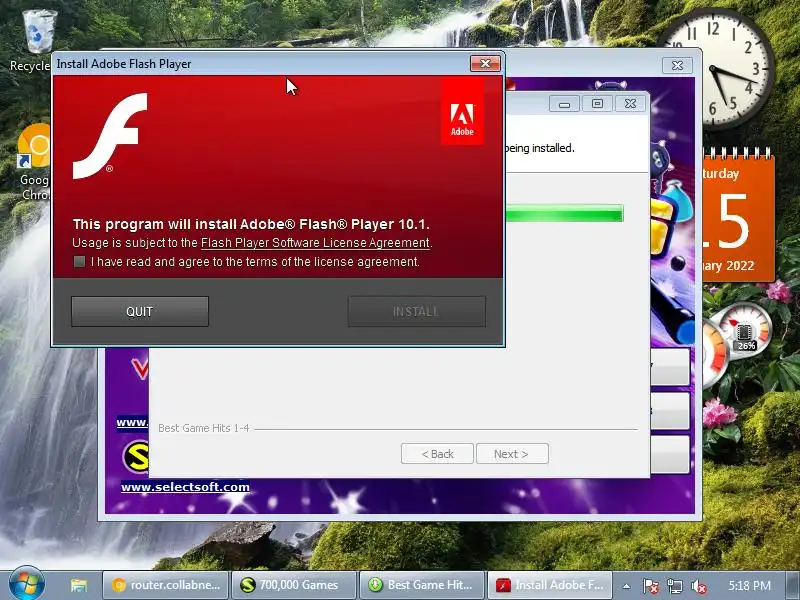Click the yellow S Selectsoft logo

pos(137,456)
